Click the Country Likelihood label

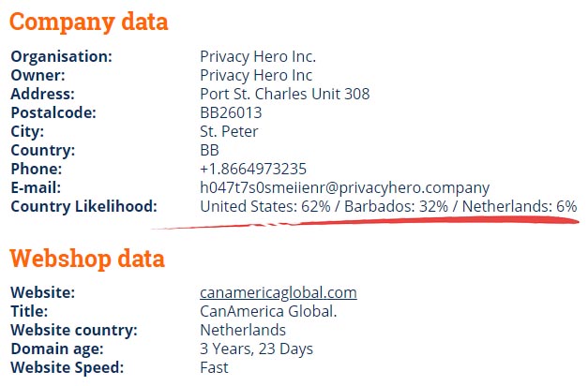[x=84, y=206]
